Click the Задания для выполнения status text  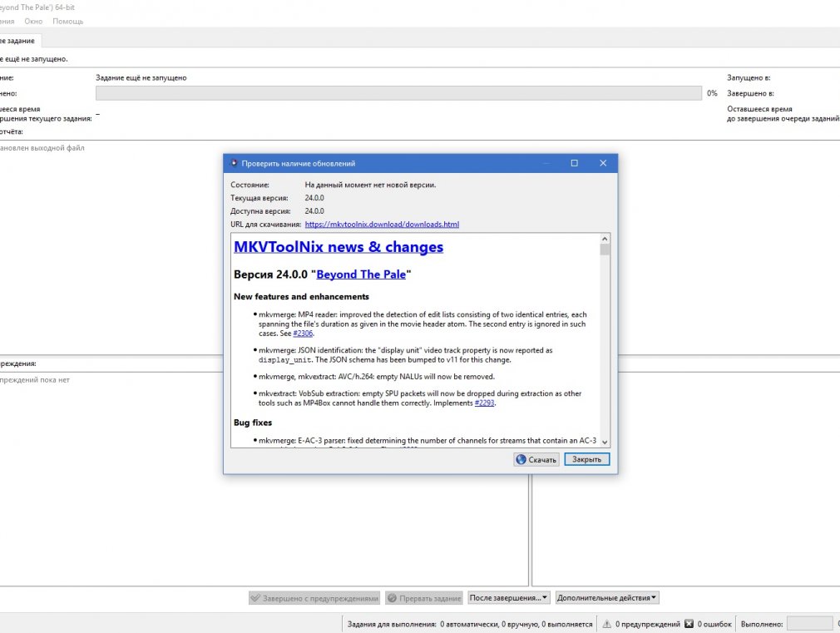[x=470, y=624]
